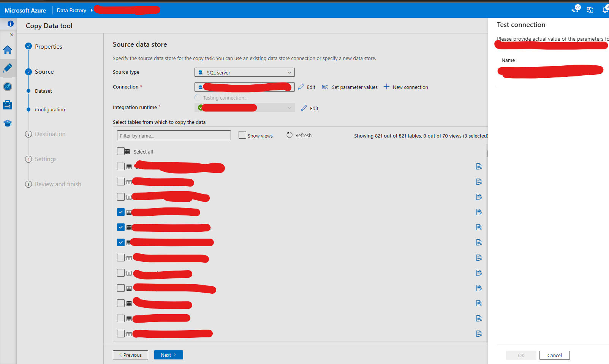
Task: Go to Source step
Action: pyautogui.click(x=44, y=71)
